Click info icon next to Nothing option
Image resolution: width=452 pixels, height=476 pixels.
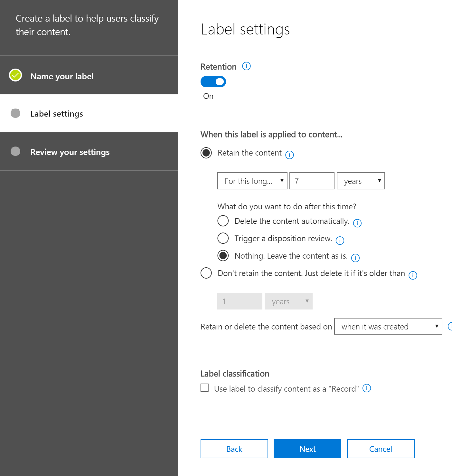[355, 258]
